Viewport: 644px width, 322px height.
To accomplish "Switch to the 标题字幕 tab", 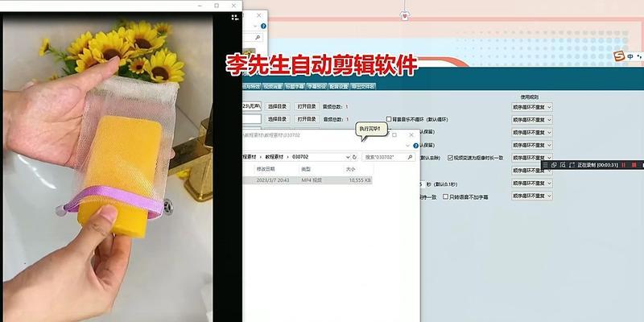I will (295, 86).
